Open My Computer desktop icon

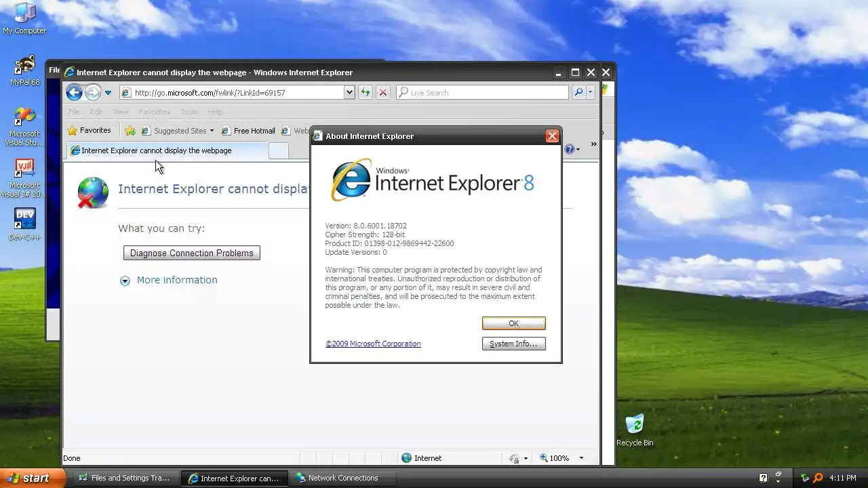pyautogui.click(x=24, y=18)
